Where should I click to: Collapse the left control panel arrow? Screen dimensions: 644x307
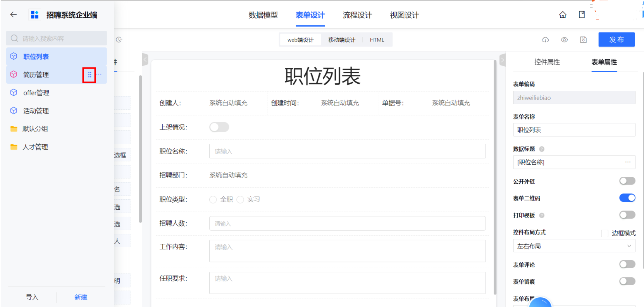click(145, 59)
